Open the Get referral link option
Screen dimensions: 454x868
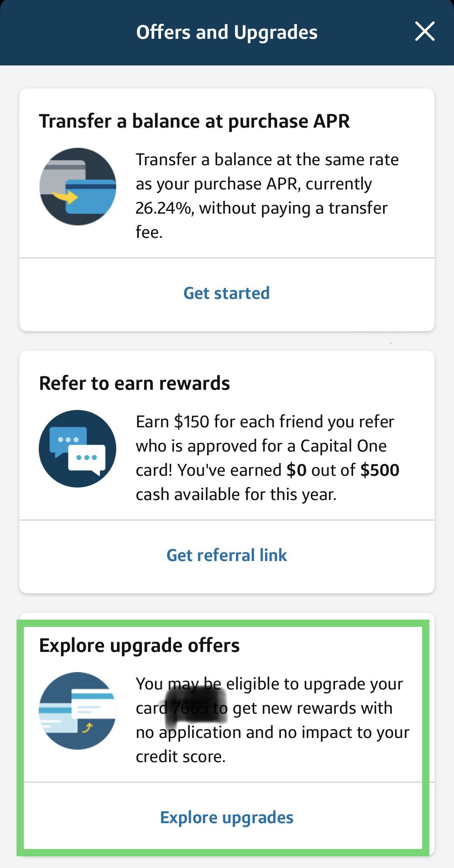click(226, 555)
